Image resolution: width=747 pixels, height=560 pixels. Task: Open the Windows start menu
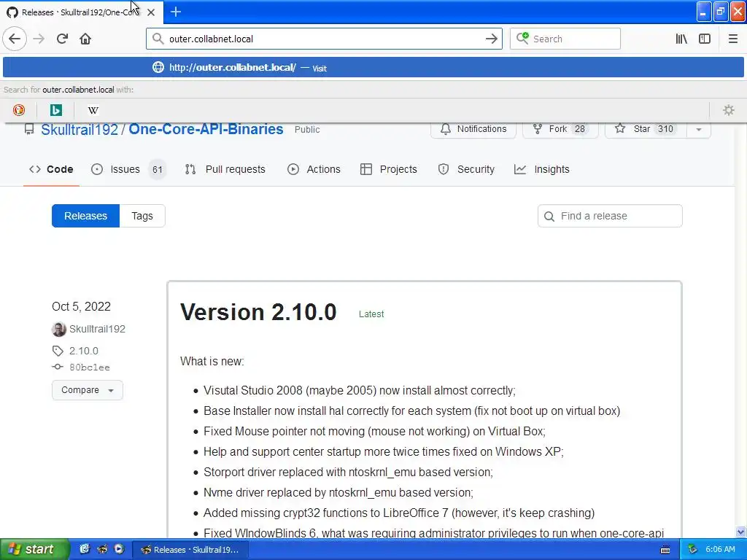(34, 549)
